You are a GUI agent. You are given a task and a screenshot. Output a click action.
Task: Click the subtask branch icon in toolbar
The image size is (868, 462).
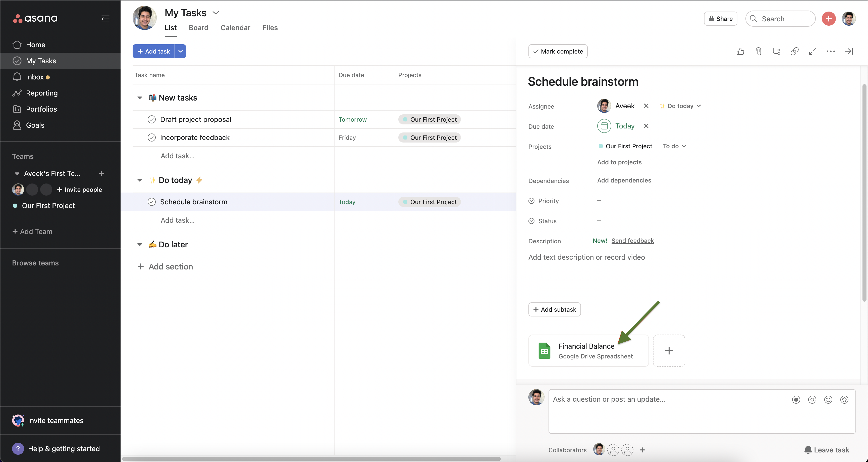pyautogui.click(x=776, y=51)
